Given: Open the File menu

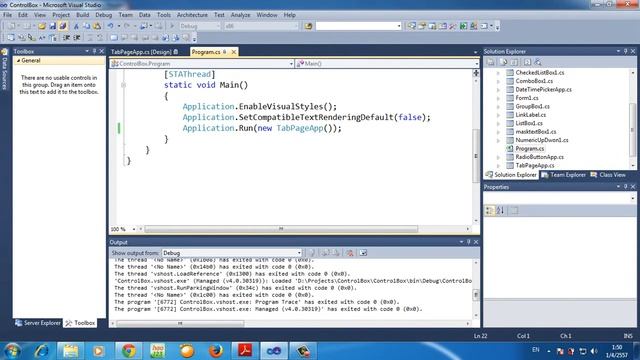Looking at the screenshot, I should 7,15.
